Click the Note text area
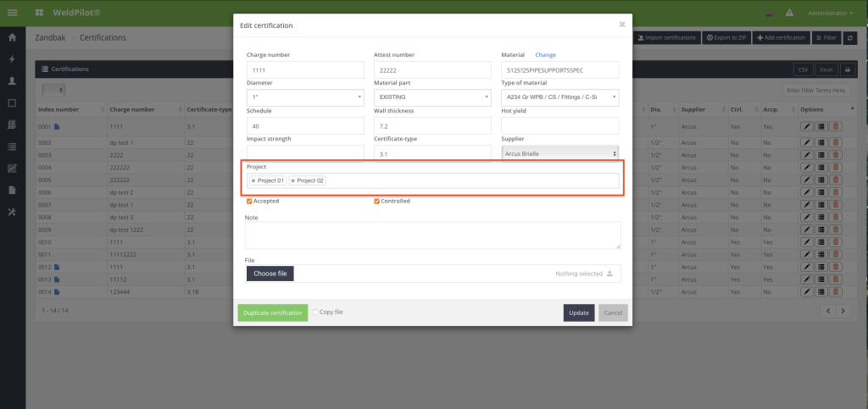The image size is (868, 409). (432, 235)
